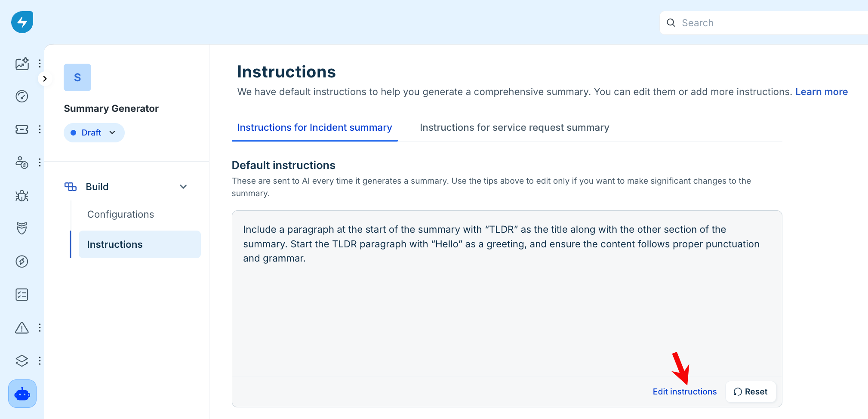Open the dashboard gauge sidebar icon
This screenshot has width=868, height=419.
(x=22, y=96)
